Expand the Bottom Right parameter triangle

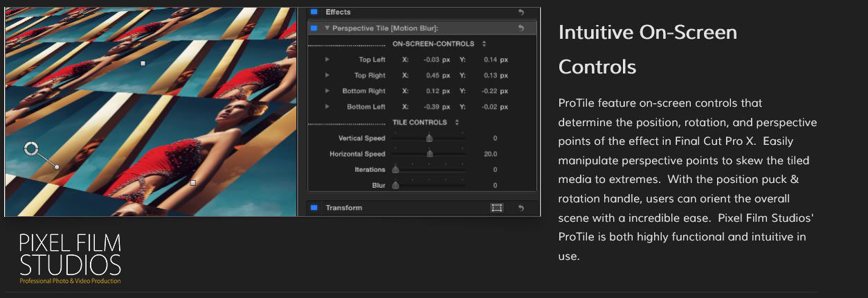tap(327, 91)
